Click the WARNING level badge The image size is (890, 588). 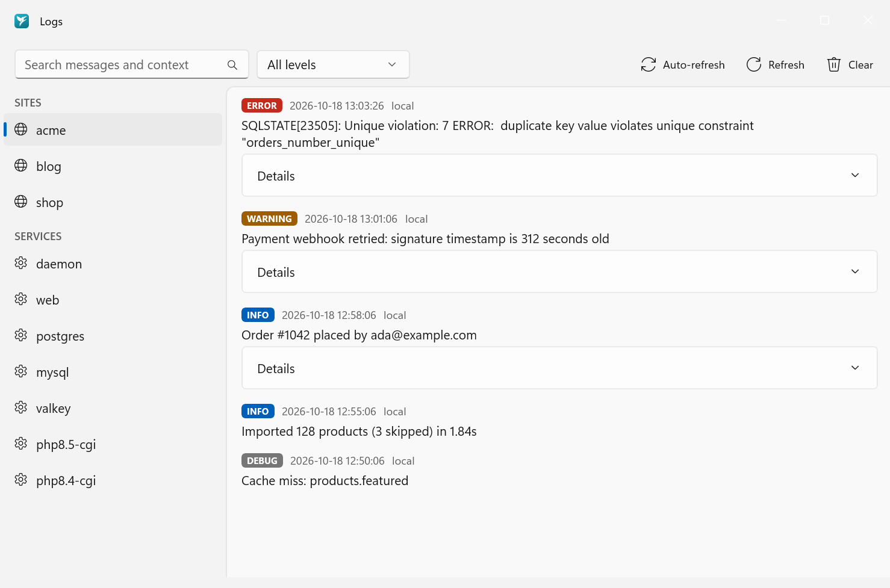(269, 218)
